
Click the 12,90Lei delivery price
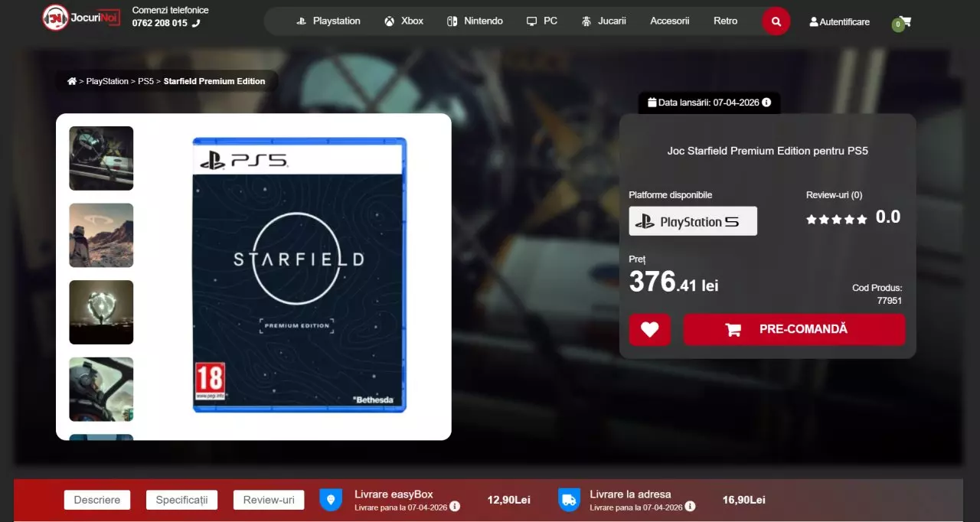509,500
